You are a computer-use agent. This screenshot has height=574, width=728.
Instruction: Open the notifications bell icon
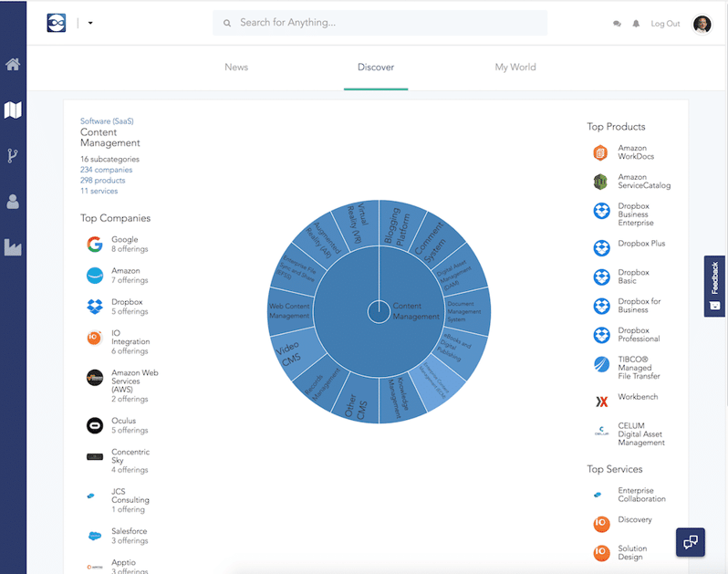[x=636, y=24]
